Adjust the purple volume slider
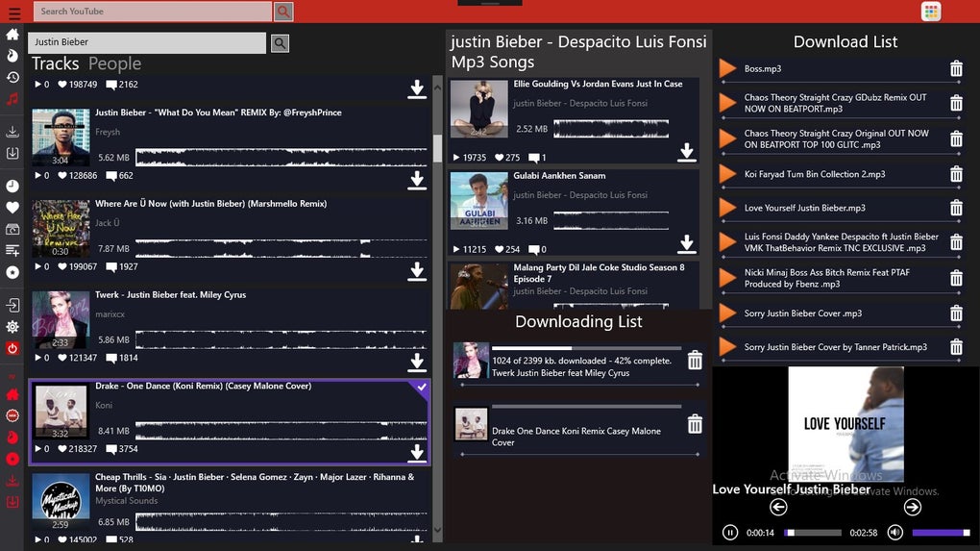Screen dimensions: 980x551 [x=941, y=533]
